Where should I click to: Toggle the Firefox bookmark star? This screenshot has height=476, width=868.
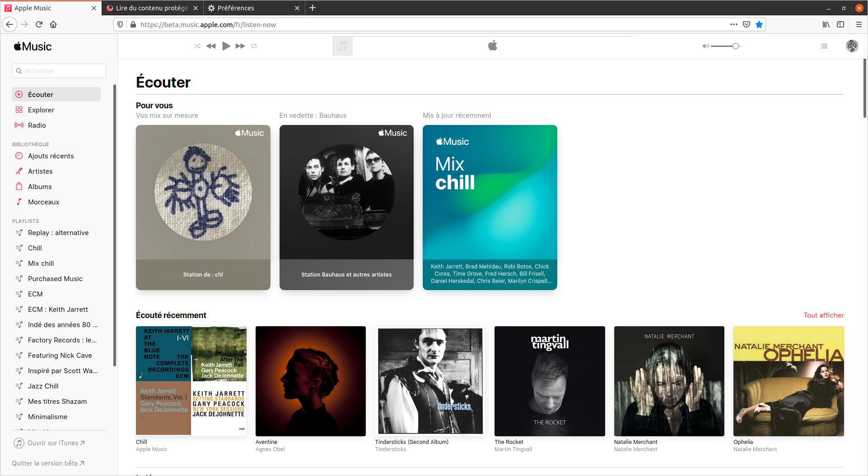759,25
